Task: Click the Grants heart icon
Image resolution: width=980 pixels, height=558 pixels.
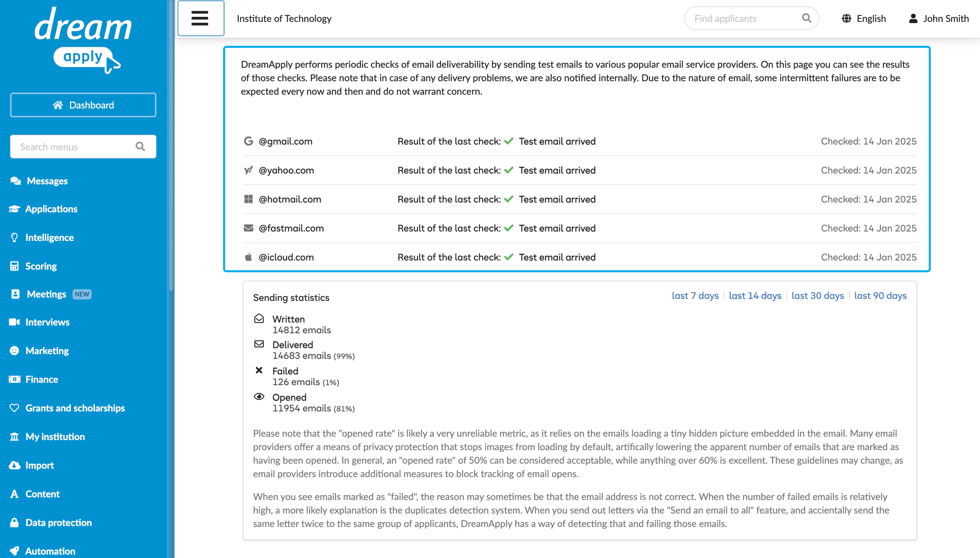Action: coord(14,408)
